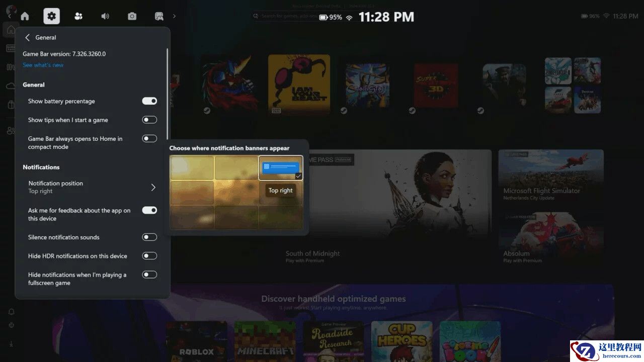Image resolution: width=644 pixels, height=362 pixels.
Task: Open the notifications bell in the Xbox sidebar
Action: pyautogui.click(x=11, y=312)
